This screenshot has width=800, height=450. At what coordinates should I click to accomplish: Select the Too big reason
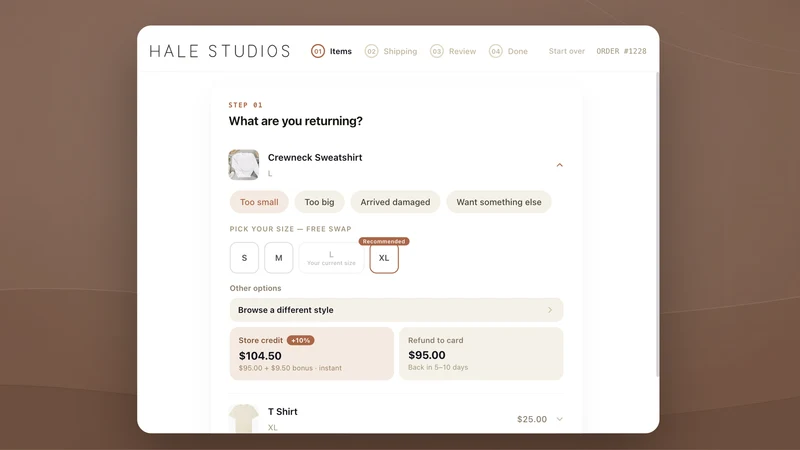[319, 202]
